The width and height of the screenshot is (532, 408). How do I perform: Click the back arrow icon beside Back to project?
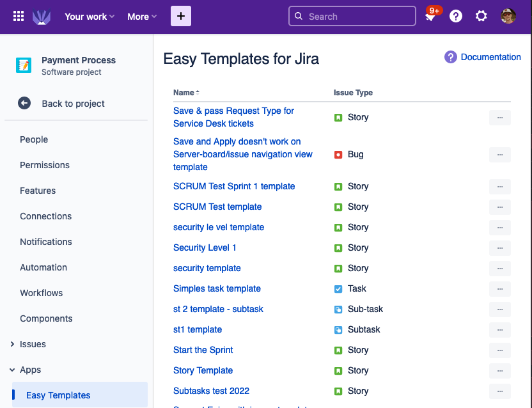click(24, 104)
